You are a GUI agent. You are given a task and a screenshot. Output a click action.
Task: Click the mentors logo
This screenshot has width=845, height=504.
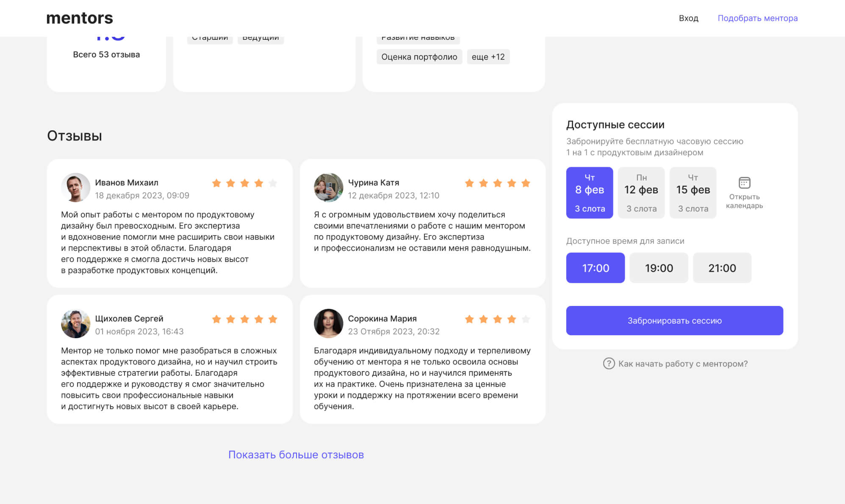pos(80,18)
